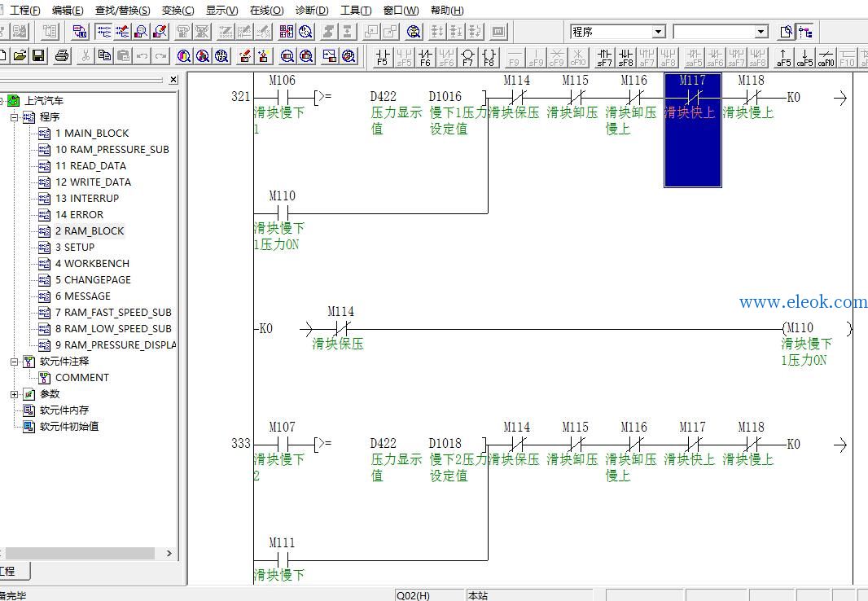
Task: Print using the printer toolbar icon
Action: coord(62,55)
